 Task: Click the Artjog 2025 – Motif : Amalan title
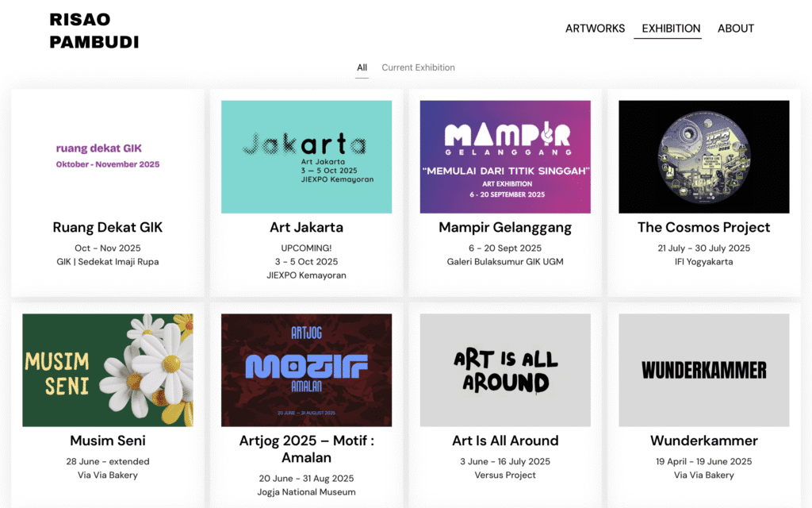click(x=306, y=449)
